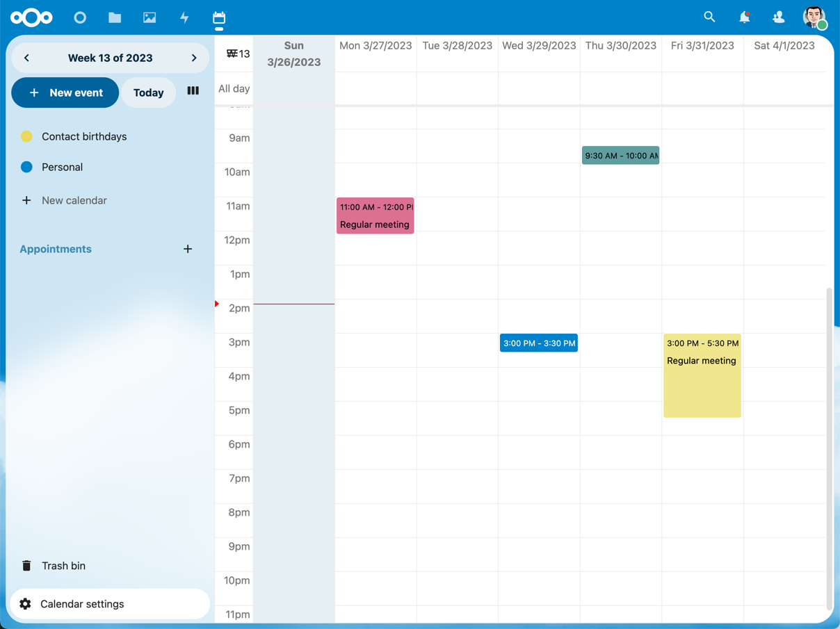Click the Dashboard circle icon

click(80, 18)
